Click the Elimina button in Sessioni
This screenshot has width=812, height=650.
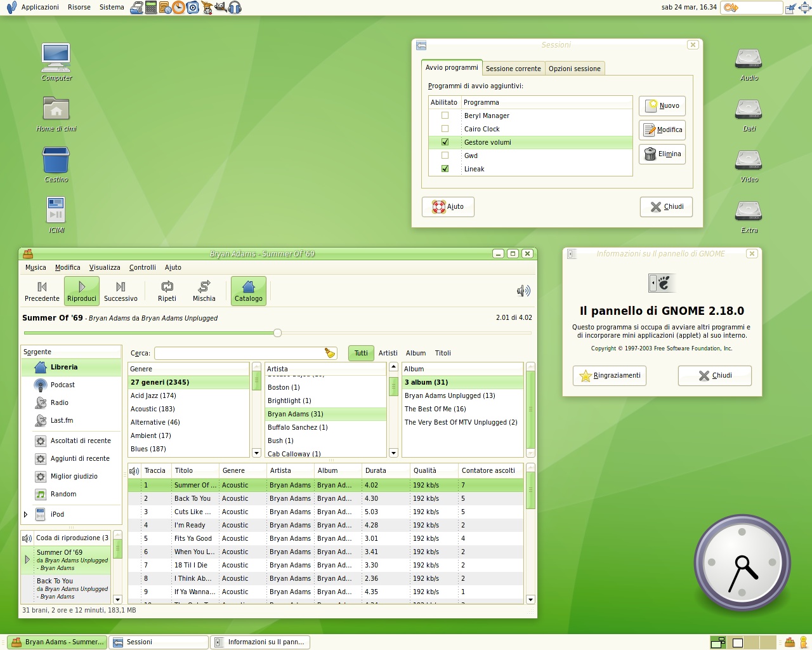pyautogui.click(x=662, y=154)
